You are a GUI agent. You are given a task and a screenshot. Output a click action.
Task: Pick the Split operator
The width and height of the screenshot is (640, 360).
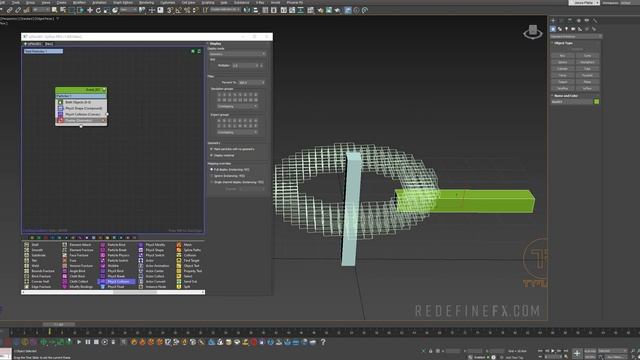(x=184, y=287)
